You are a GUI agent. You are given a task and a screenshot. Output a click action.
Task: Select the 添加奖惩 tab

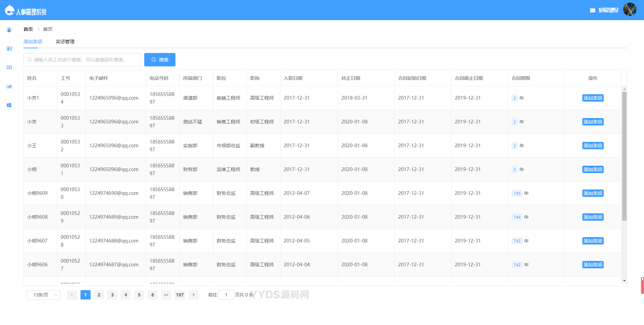(x=33, y=42)
